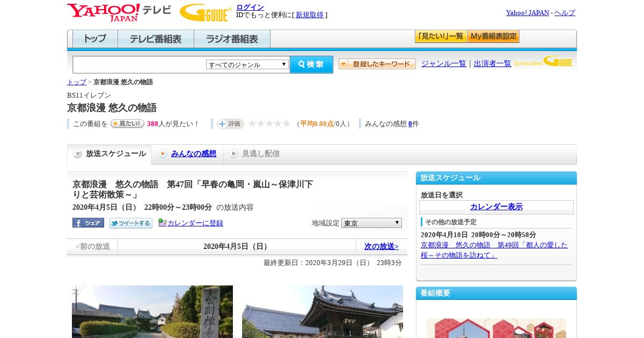Expand the 地域設定 東京 dropdown
The image size is (644, 338).
pos(371,223)
